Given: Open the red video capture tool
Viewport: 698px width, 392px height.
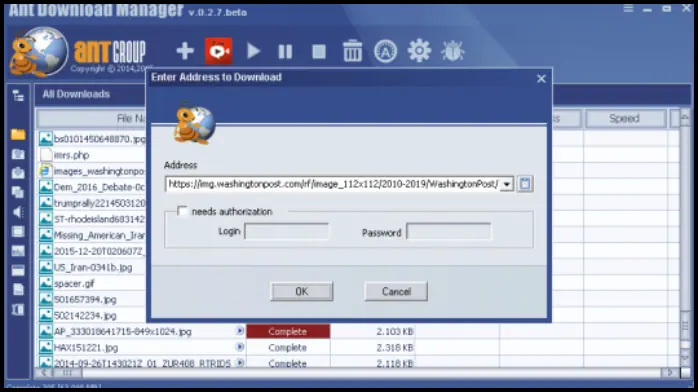Looking at the screenshot, I should pyautogui.click(x=218, y=51).
